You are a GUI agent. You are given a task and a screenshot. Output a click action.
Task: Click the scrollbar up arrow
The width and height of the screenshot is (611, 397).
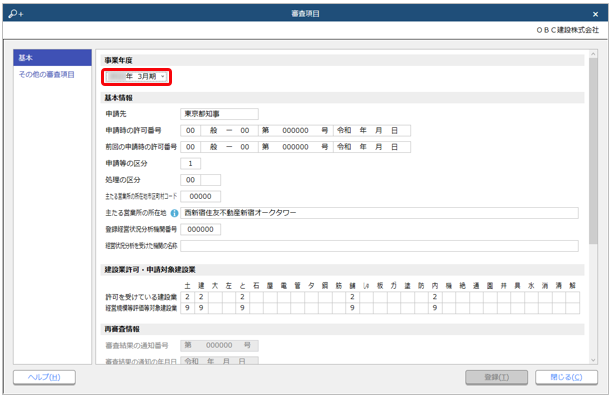coord(593,54)
